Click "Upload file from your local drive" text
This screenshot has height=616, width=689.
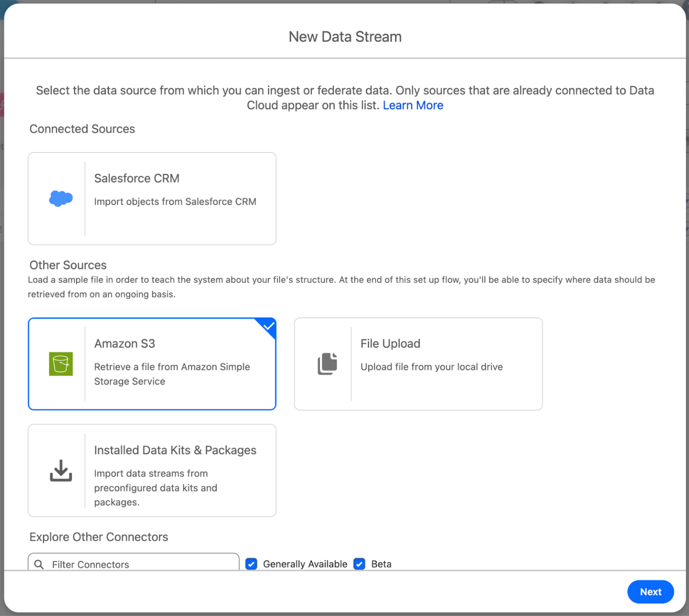point(432,367)
